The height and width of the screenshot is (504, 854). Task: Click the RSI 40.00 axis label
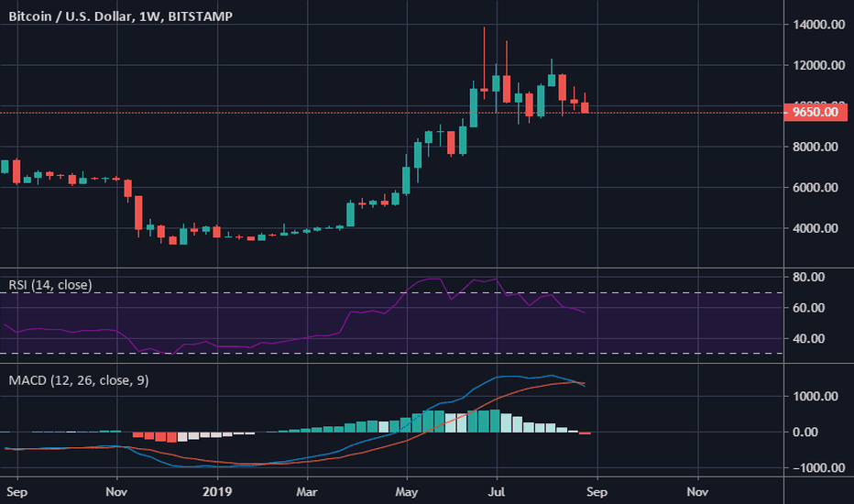809,338
